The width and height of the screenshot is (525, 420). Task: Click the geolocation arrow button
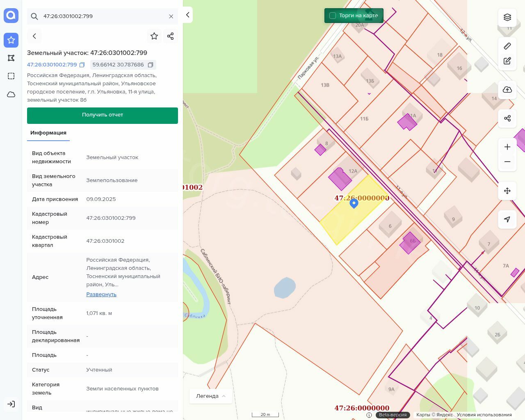[x=507, y=219]
